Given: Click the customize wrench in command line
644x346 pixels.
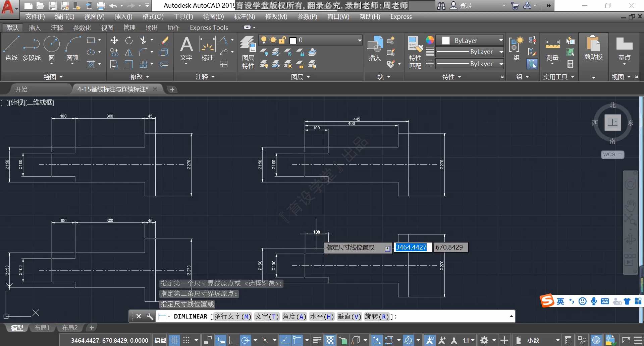Looking at the screenshot, I should tap(150, 316).
